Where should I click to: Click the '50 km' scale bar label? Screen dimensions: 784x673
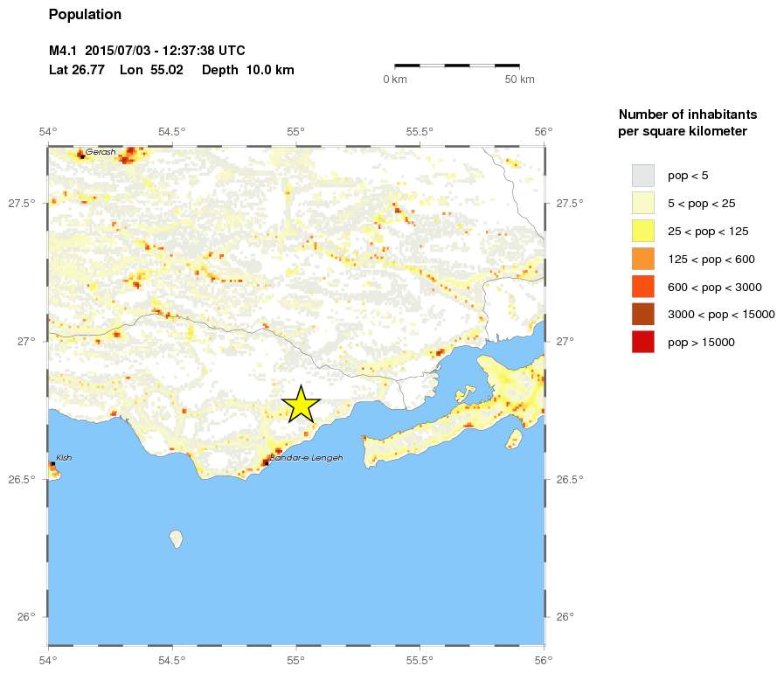tap(519, 80)
